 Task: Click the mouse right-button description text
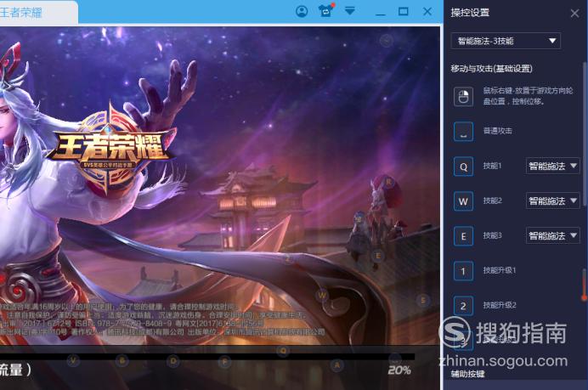point(528,96)
